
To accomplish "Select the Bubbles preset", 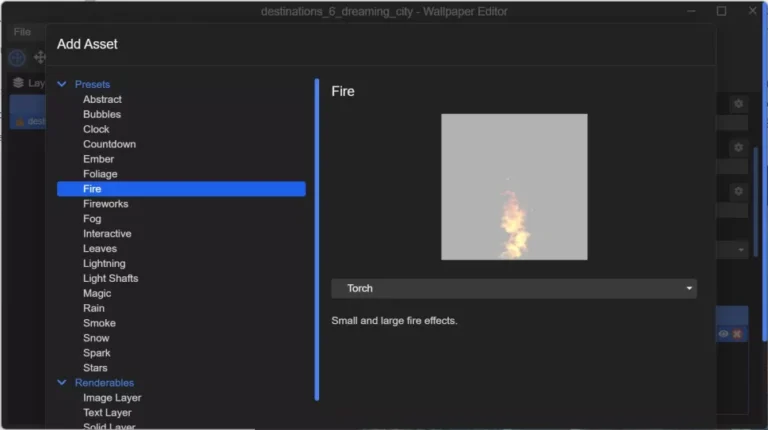I will (x=100, y=115).
